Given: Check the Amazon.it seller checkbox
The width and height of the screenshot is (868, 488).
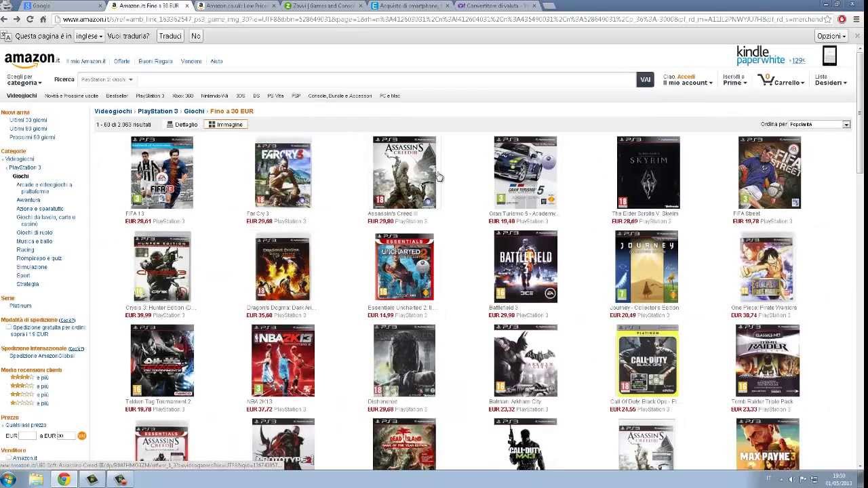Looking at the screenshot, I should pyautogui.click(x=9, y=458).
